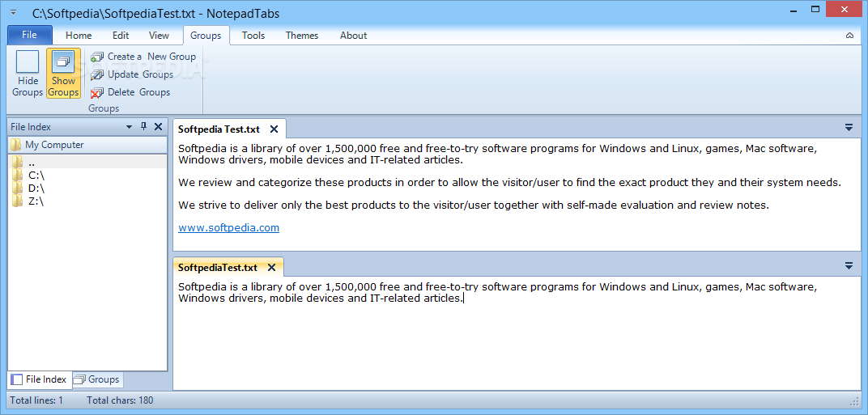Open lower tab group document list dropdown
The image size is (868, 415).
click(849, 266)
